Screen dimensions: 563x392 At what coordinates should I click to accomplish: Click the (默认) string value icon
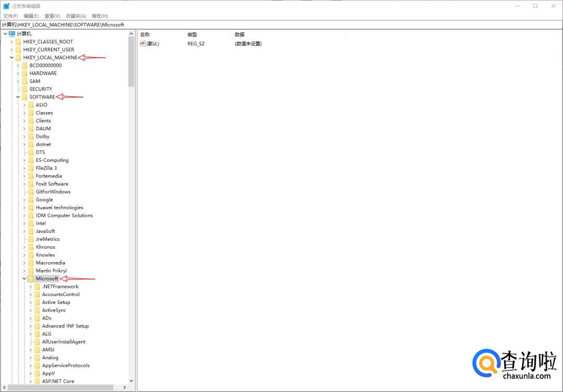(x=142, y=43)
